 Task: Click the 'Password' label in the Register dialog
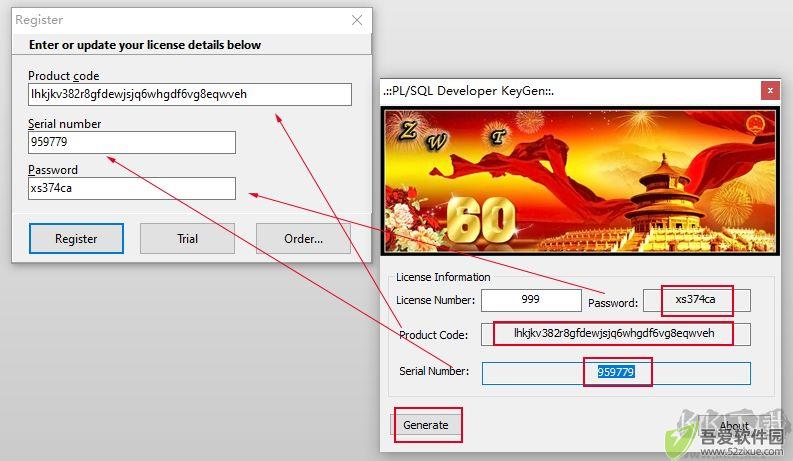pos(53,170)
